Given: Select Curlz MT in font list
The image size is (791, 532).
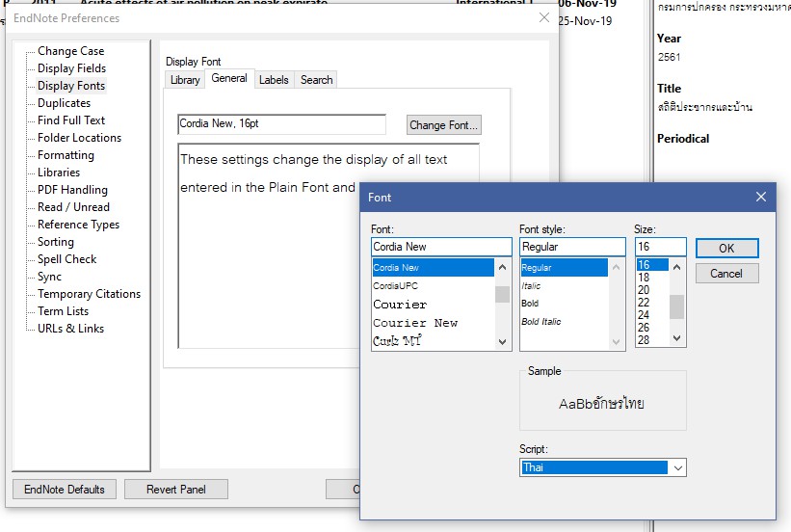Looking at the screenshot, I should coord(433,341).
